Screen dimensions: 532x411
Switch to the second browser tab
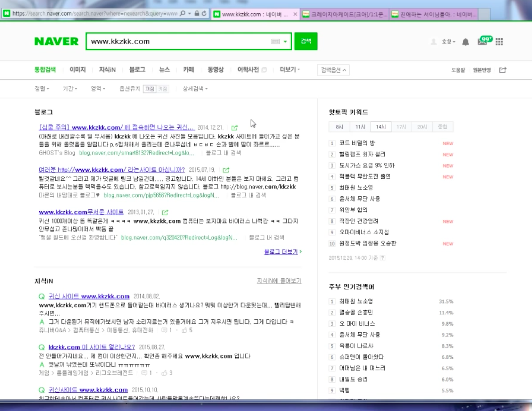[344, 14]
